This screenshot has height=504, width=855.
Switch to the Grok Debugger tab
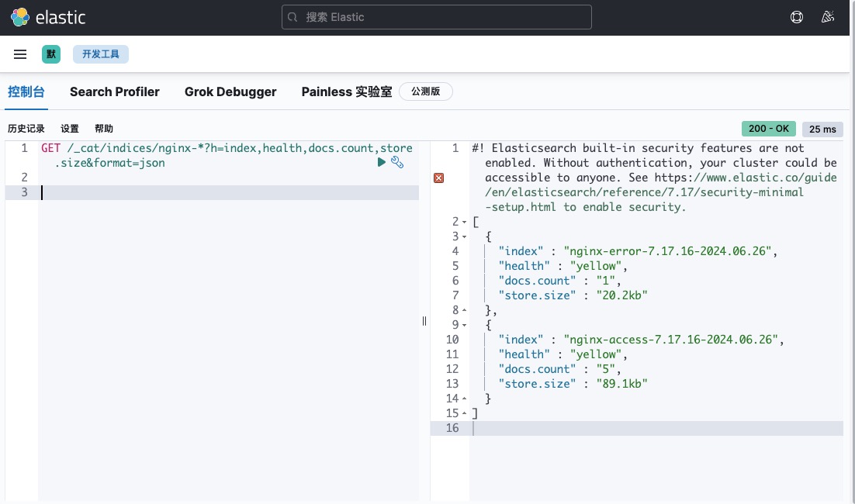tap(230, 91)
